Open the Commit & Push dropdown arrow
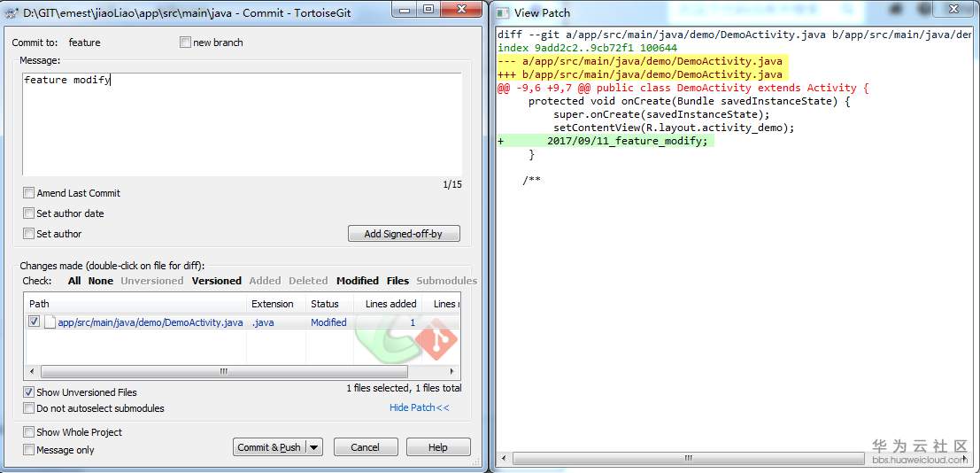The image size is (980, 473). coord(315,447)
